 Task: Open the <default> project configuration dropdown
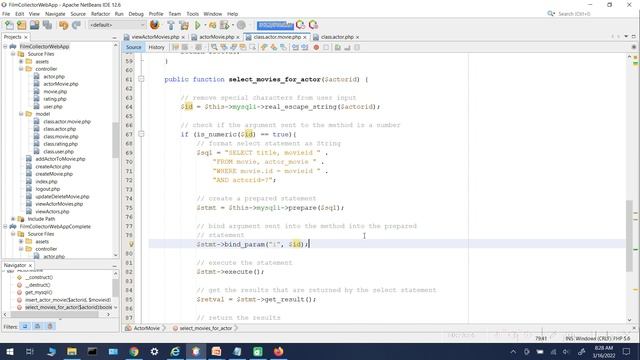(x=116, y=25)
